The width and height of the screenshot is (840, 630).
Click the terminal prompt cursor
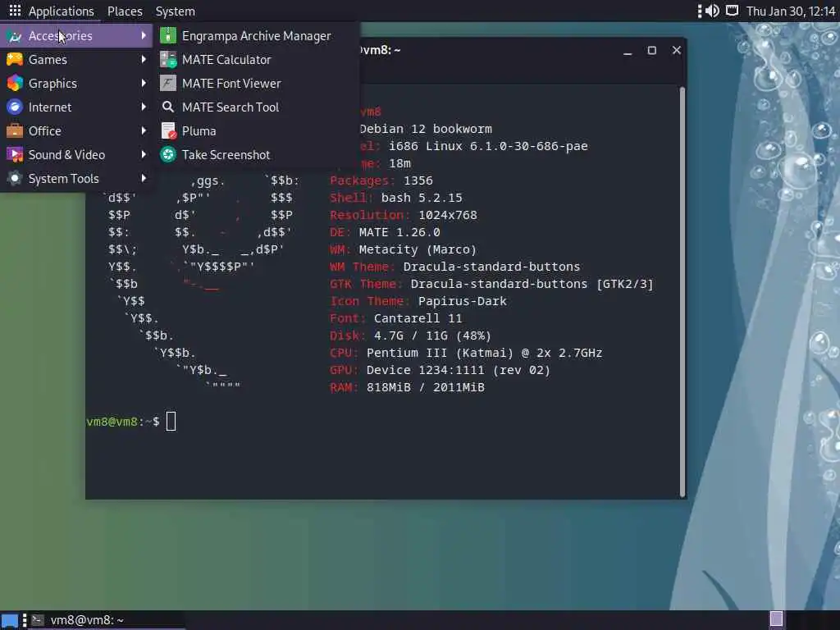click(x=171, y=422)
